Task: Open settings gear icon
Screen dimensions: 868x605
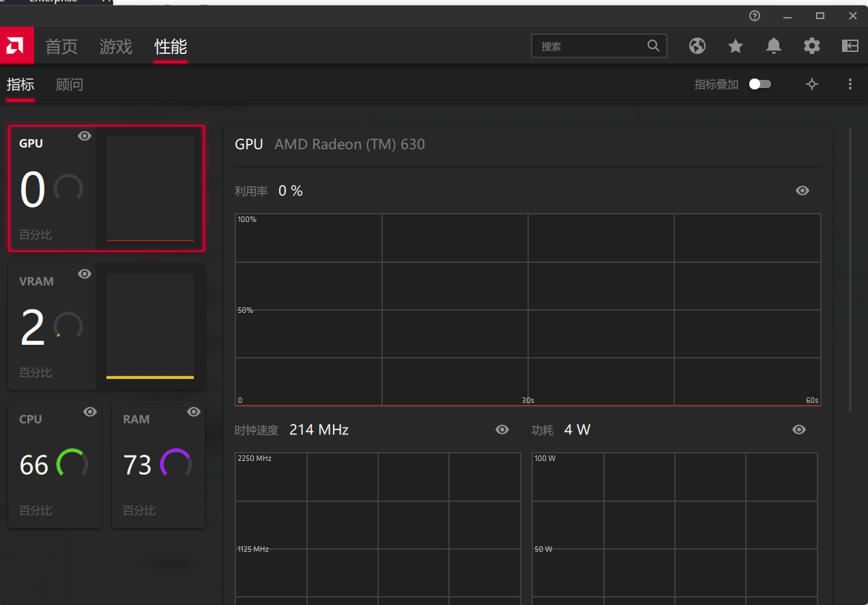Action: coord(812,46)
